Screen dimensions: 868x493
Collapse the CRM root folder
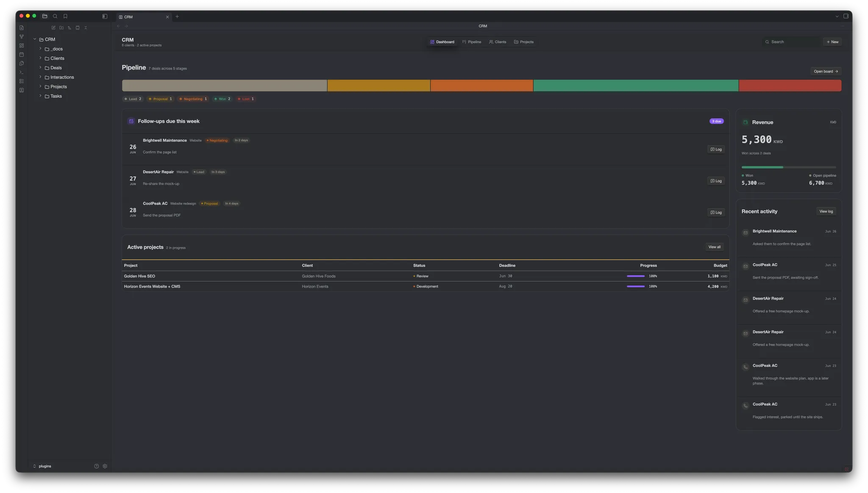coord(35,39)
